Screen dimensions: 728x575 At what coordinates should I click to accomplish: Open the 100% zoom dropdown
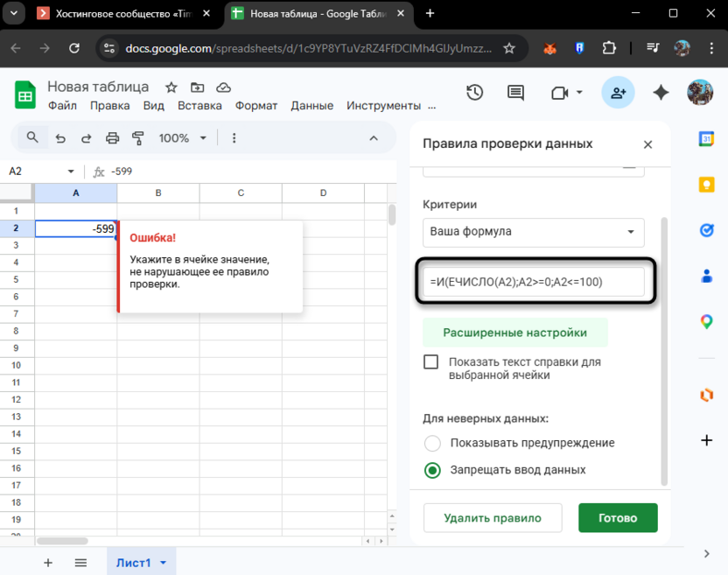click(181, 137)
